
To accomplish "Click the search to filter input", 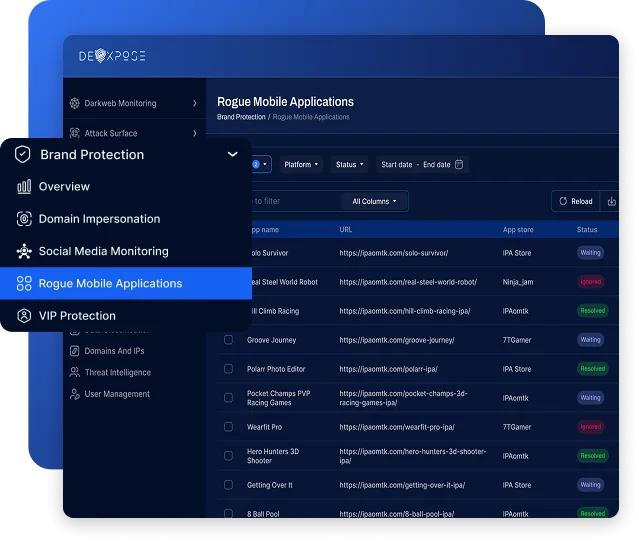I will (295, 201).
